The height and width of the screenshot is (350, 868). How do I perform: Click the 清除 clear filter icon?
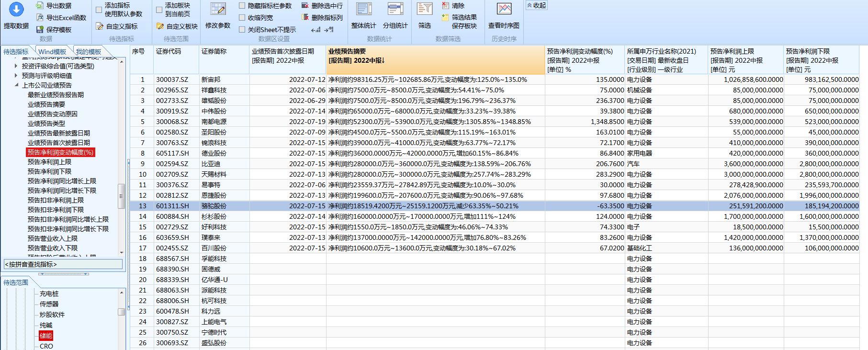tap(446, 6)
